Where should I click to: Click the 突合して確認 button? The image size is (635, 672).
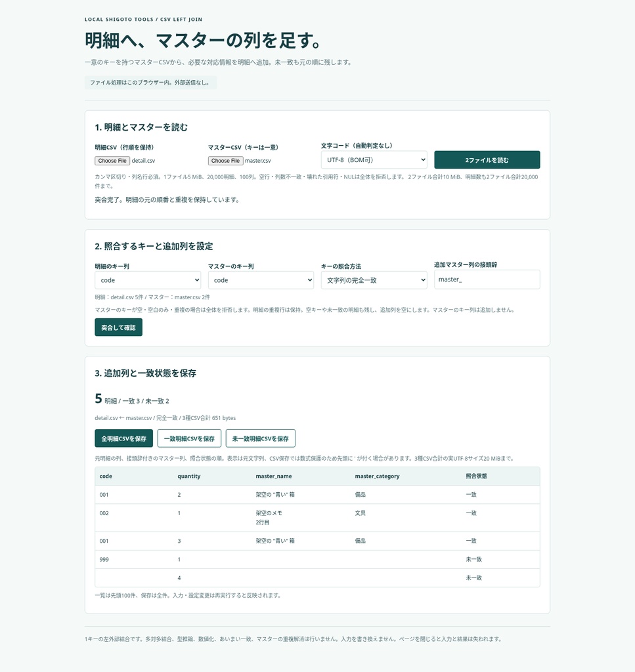coord(118,327)
